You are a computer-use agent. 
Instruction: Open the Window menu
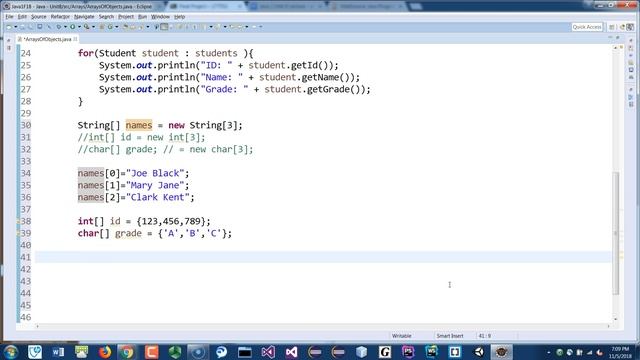click(x=160, y=17)
